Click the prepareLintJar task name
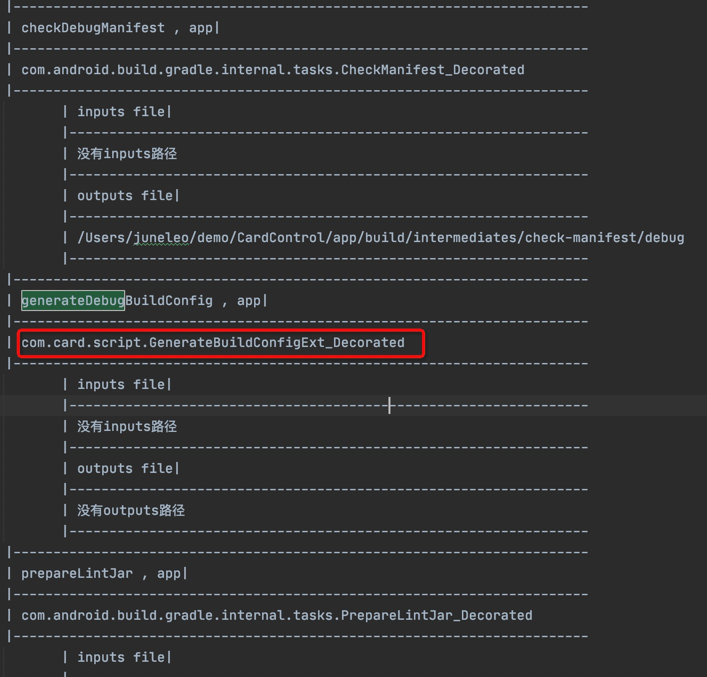 click(76, 574)
